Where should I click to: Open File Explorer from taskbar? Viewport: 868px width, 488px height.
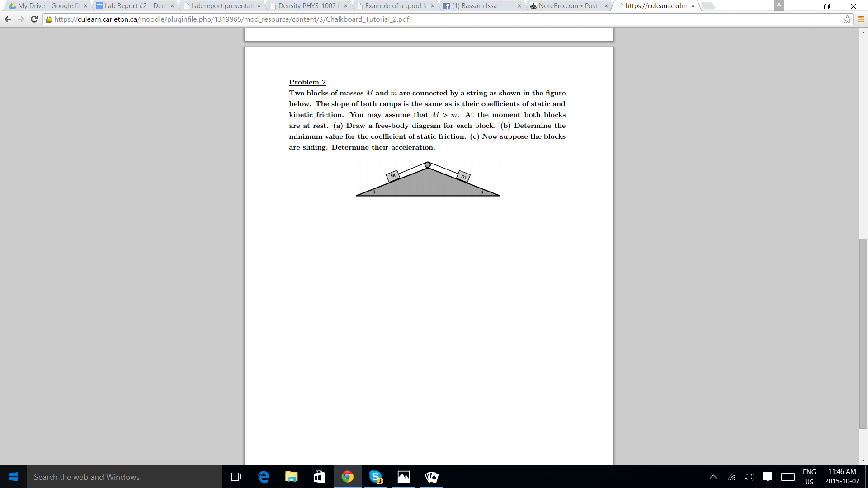292,477
